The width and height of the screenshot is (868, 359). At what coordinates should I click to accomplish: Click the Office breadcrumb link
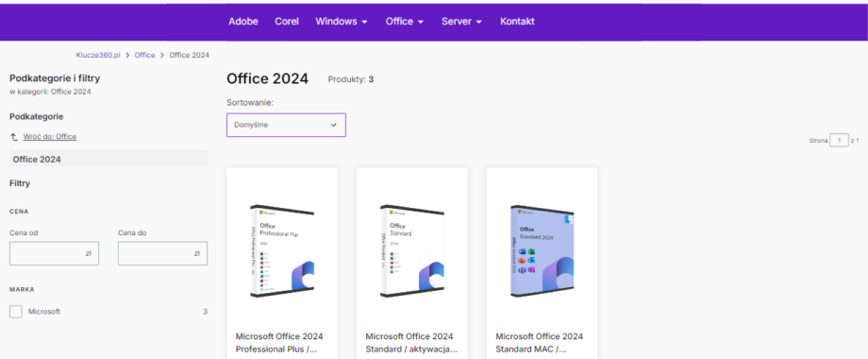144,56
